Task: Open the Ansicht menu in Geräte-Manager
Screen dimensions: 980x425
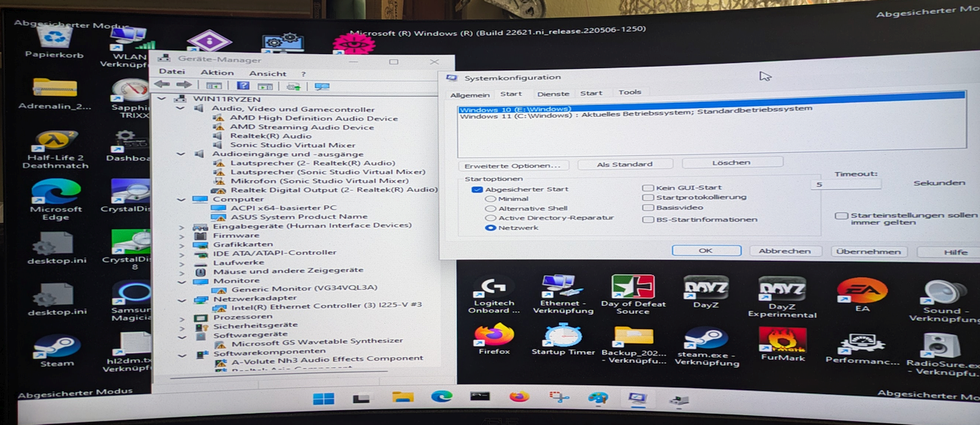Action: coord(267,73)
